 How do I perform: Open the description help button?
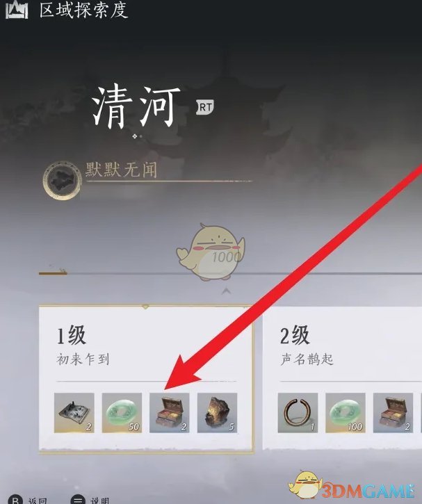tap(78, 500)
